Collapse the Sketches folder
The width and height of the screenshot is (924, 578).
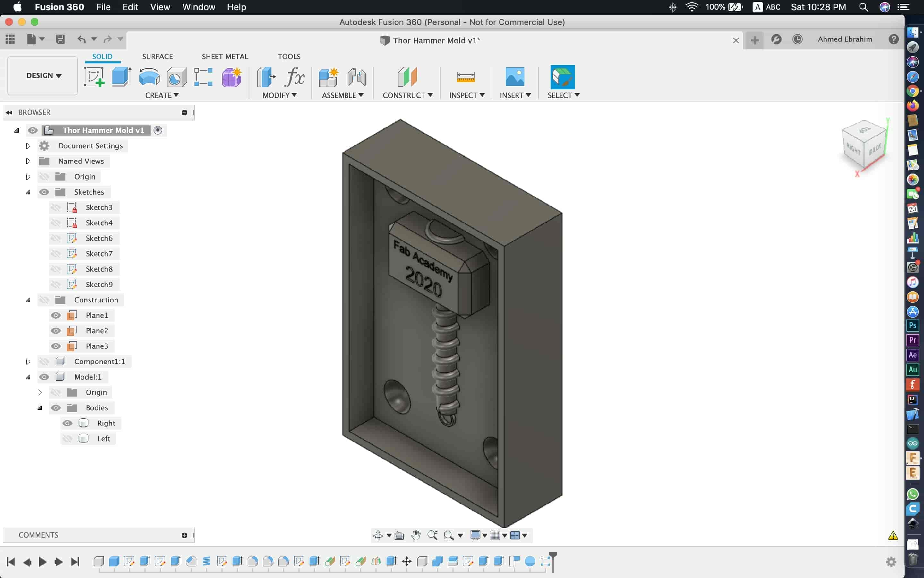[28, 192]
